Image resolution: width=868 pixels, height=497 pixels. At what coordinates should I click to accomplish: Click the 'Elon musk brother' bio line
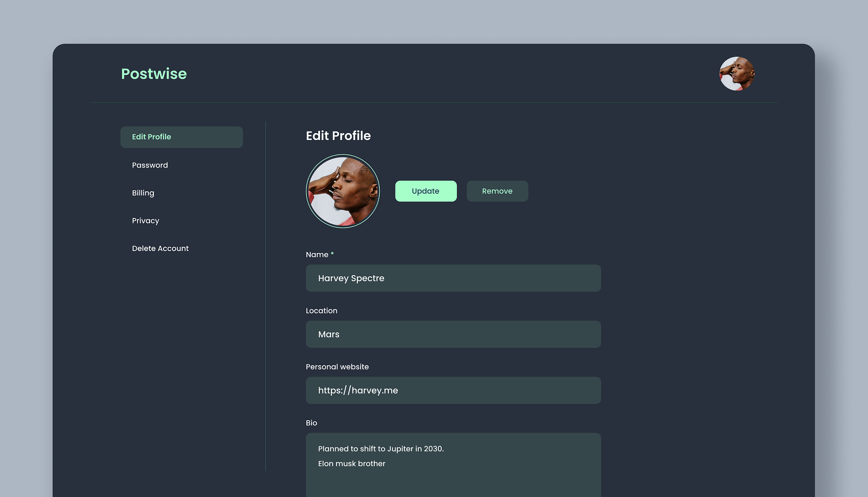point(351,463)
